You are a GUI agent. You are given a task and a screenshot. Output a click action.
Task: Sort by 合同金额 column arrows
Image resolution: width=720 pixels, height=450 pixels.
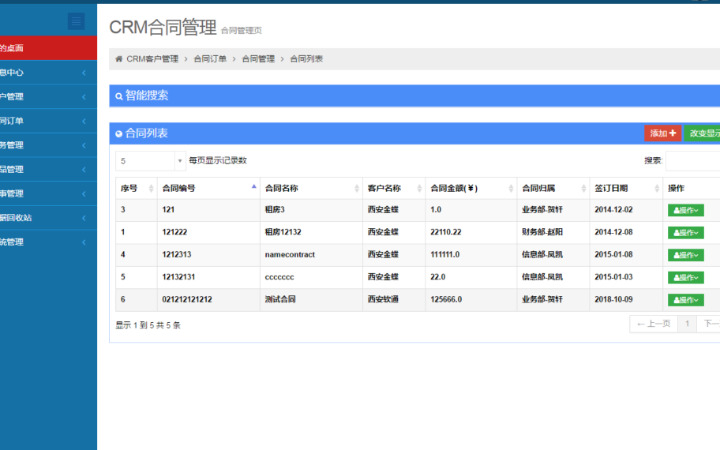point(511,188)
